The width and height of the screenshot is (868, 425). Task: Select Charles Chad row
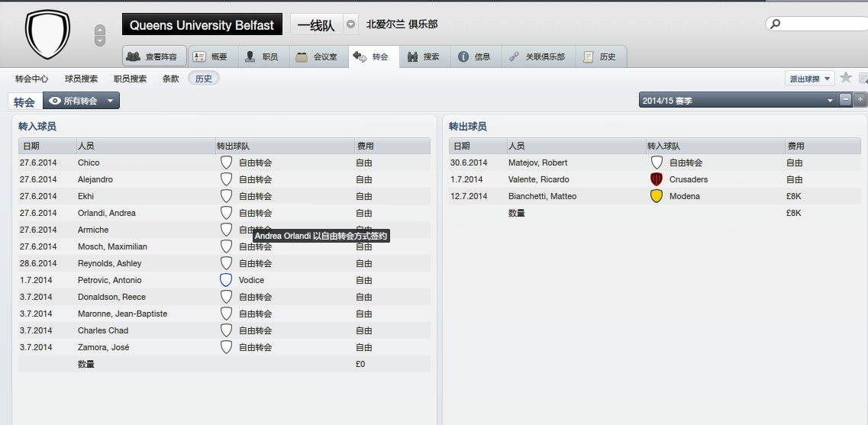224,330
